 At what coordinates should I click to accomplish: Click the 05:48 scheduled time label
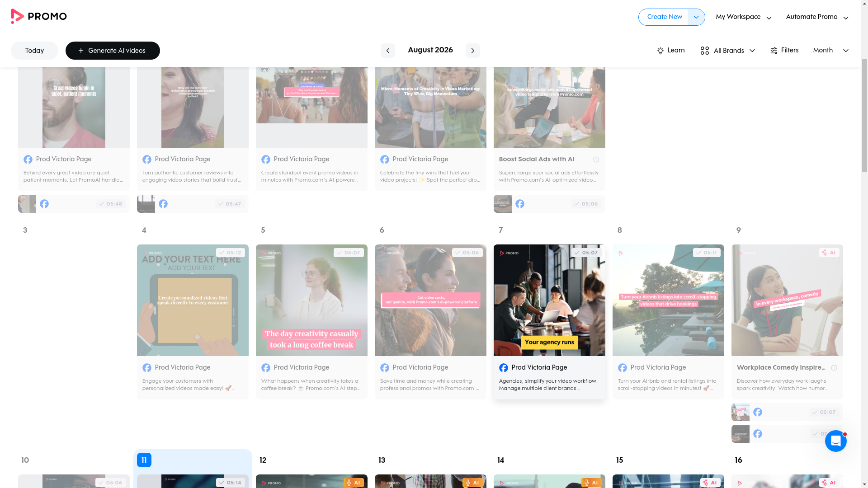[111, 204]
